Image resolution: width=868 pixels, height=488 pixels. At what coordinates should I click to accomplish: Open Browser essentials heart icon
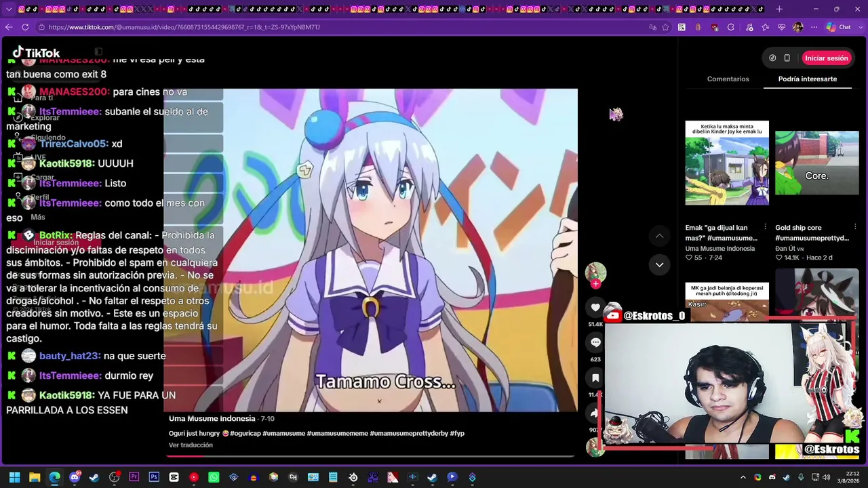coord(782,27)
